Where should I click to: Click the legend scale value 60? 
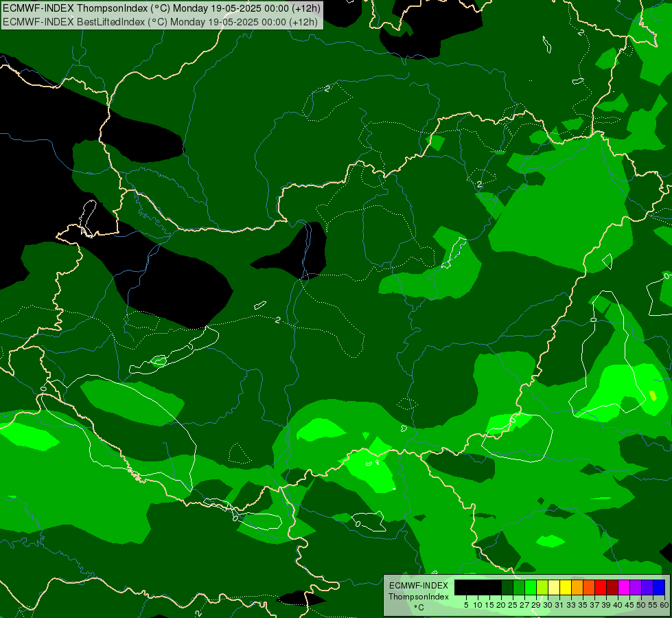[664, 605]
